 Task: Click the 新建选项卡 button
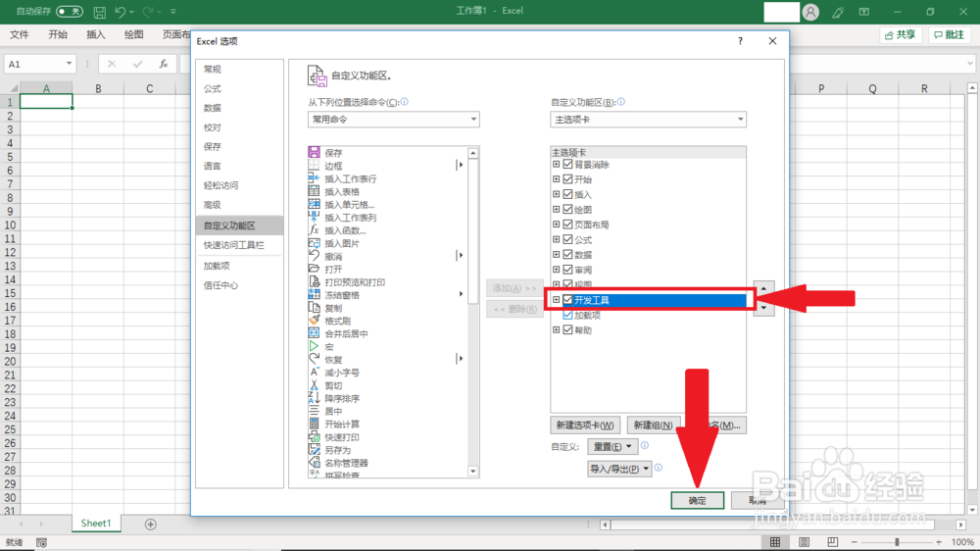point(585,426)
